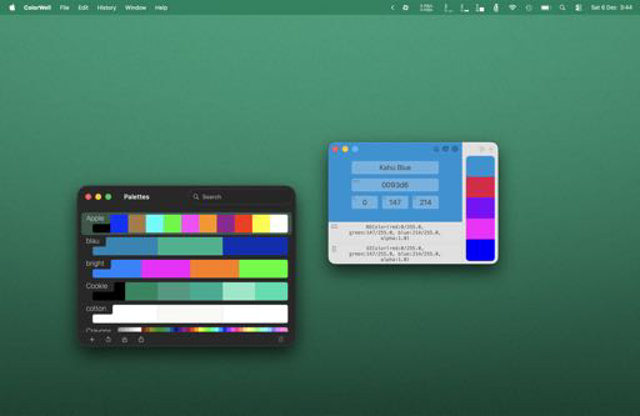Click the back chevron in menu bar

(392, 7)
